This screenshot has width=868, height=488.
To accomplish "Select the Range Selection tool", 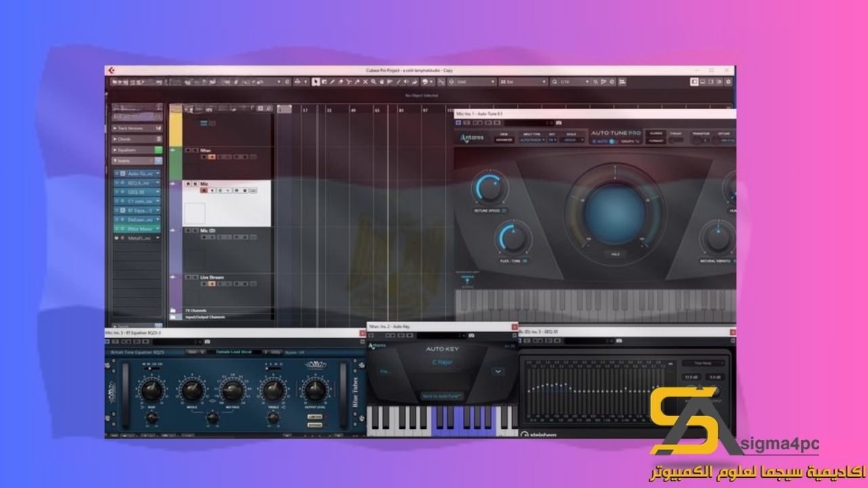I will click(324, 81).
